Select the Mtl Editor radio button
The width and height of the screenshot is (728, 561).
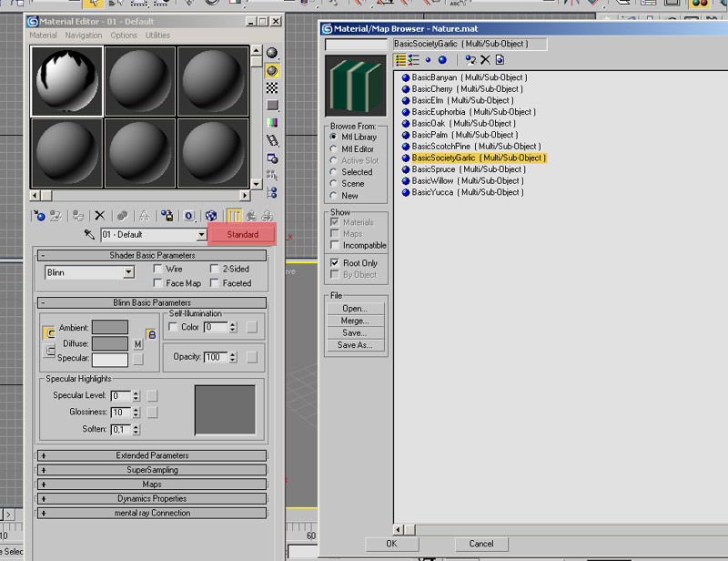pos(333,149)
